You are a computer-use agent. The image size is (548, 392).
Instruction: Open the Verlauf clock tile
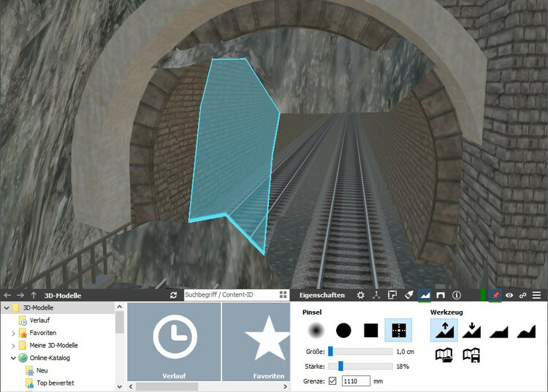(174, 342)
